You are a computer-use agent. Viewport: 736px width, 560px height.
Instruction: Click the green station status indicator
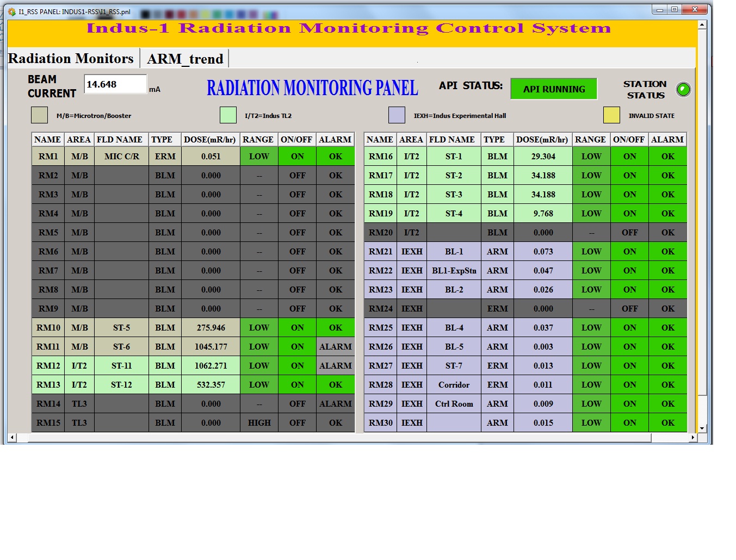683,89
